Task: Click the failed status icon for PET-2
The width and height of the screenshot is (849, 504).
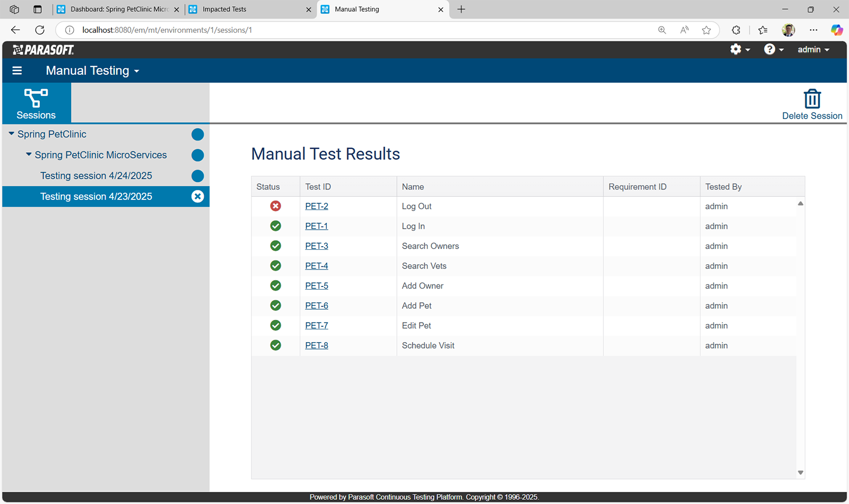Action: click(x=275, y=206)
